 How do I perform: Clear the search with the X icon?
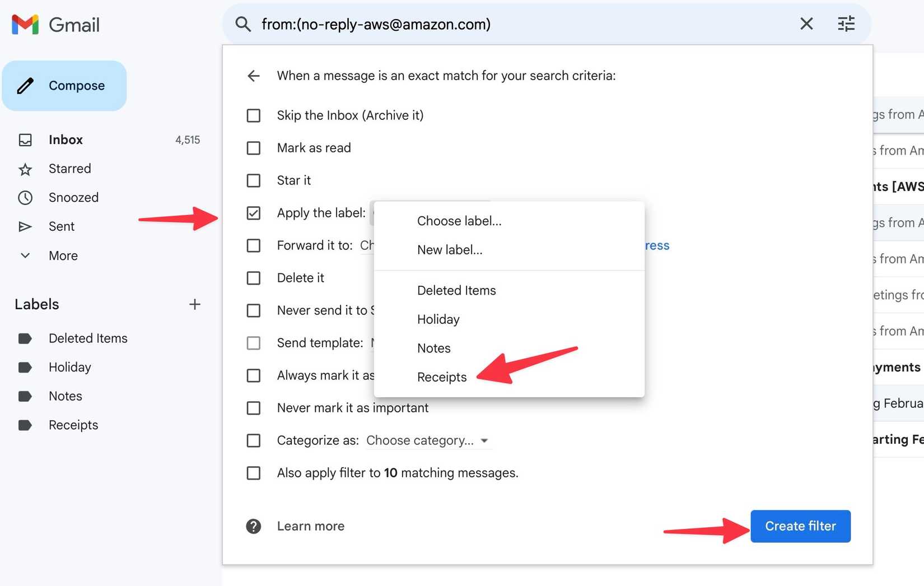(806, 24)
